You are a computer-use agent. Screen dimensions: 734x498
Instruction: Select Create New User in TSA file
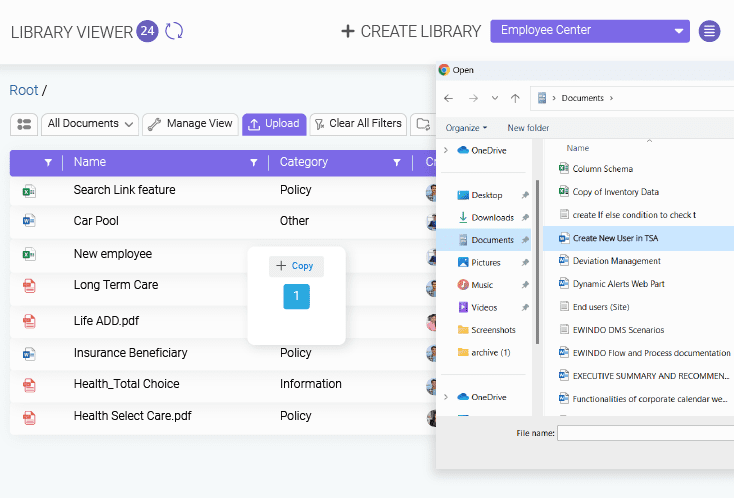pos(639,238)
